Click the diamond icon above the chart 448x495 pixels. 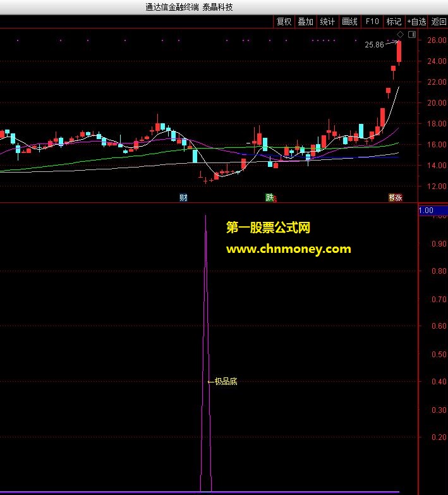tap(400, 34)
